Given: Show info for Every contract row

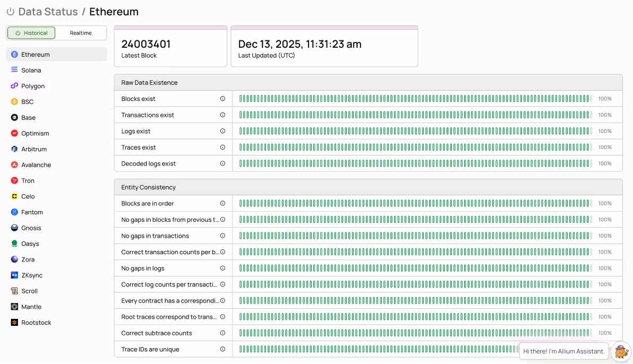Looking at the screenshot, I should pyautogui.click(x=223, y=301).
